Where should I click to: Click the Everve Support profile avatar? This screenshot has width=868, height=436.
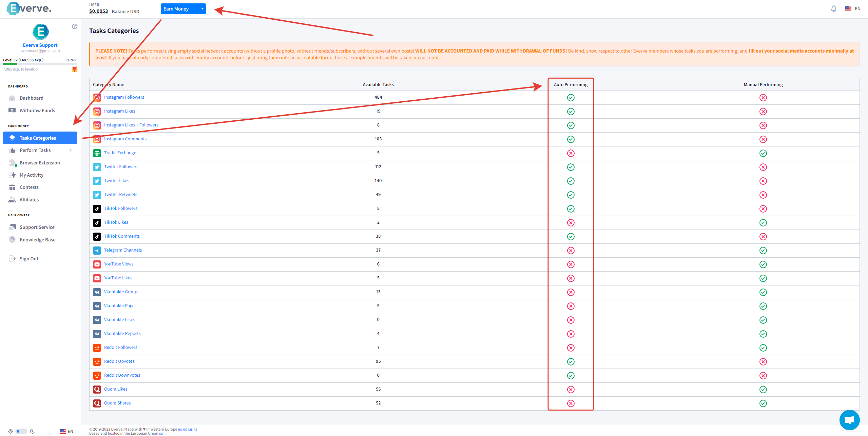point(40,32)
